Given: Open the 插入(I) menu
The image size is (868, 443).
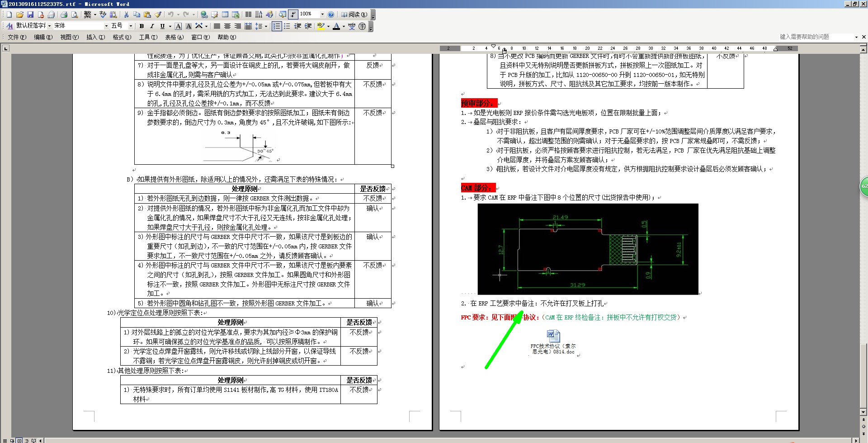Looking at the screenshot, I should point(95,37).
